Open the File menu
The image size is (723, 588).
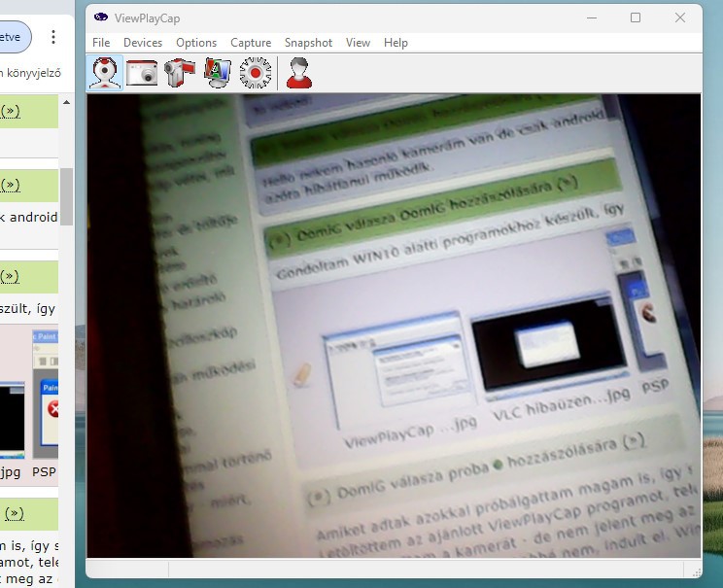pyautogui.click(x=101, y=43)
